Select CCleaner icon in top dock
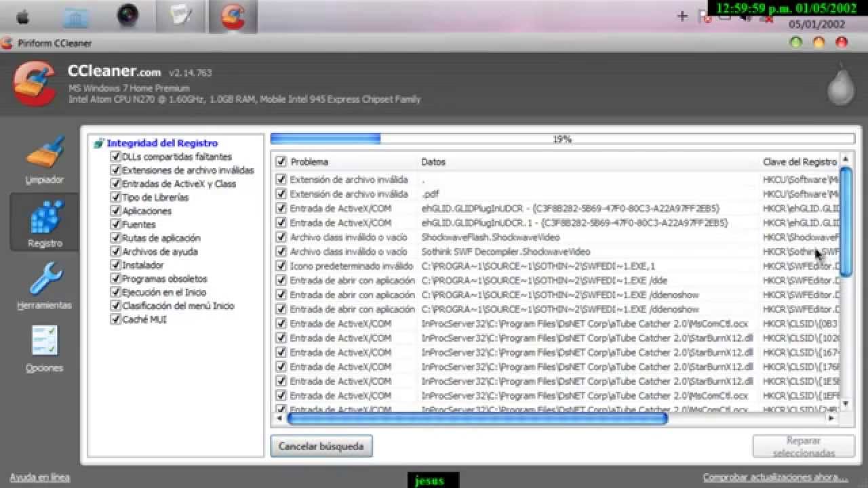The width and height of the screenshot is (868, 488). [x=233, y=16]
